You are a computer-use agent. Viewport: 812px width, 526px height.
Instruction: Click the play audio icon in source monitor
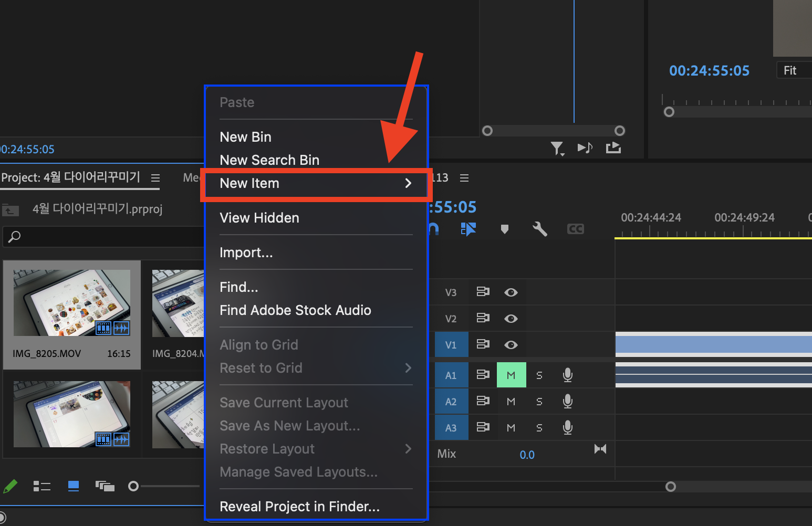click(585, 148)
